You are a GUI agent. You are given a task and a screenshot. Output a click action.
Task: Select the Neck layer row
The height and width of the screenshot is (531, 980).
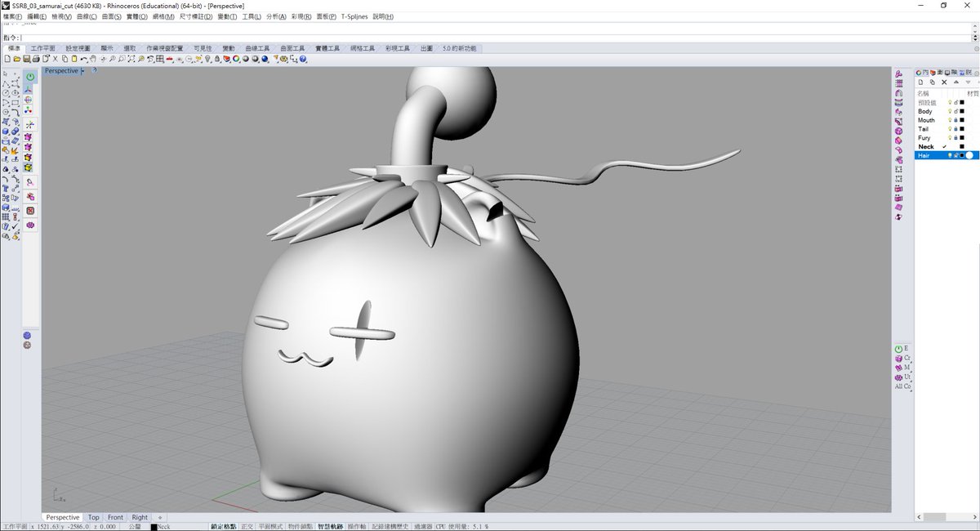[x=947, y=147]
